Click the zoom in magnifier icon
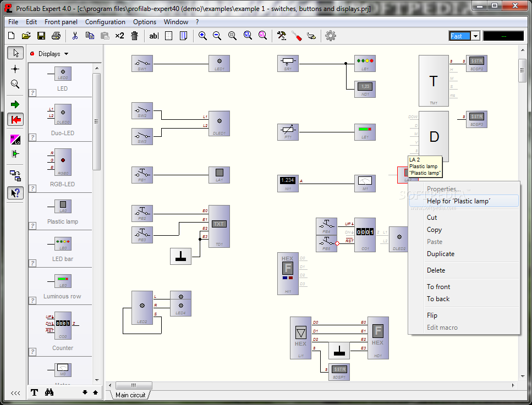 (202, 36)
